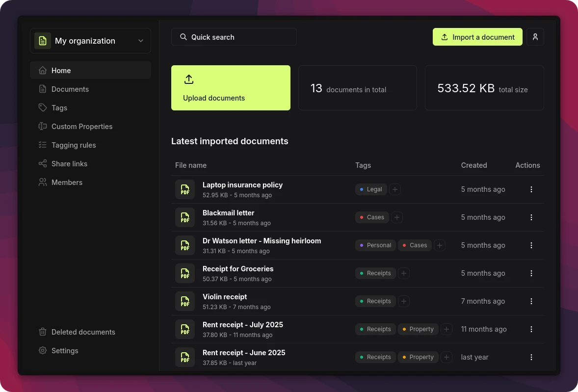
Task: Add a tag to Receipt for Groceries
Action: tap(404, 273)
